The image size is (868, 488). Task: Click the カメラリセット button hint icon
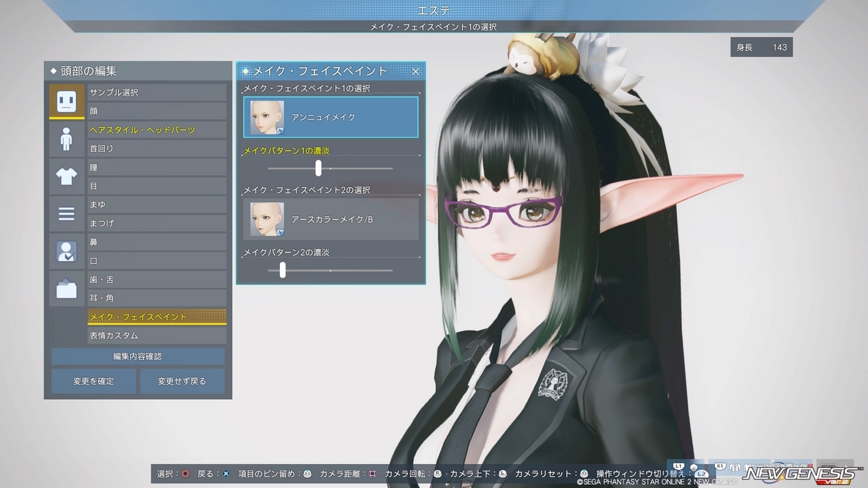(x=584, y=474)
